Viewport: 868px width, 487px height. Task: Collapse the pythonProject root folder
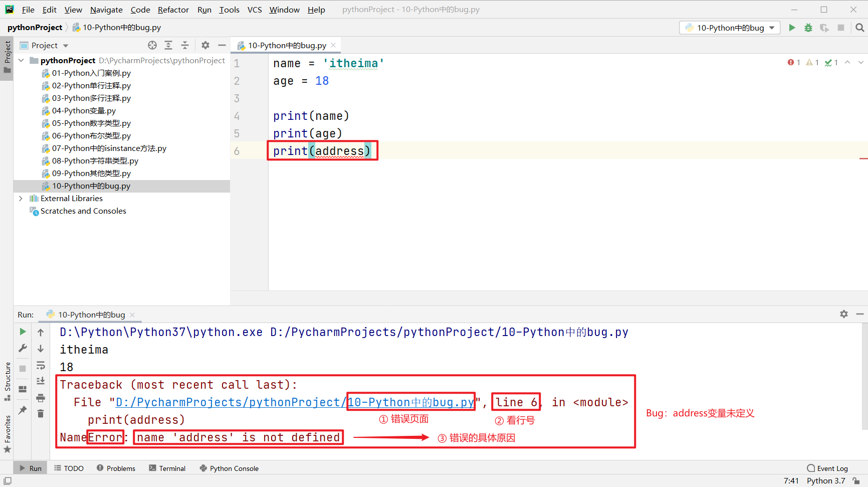click(21, 61)
